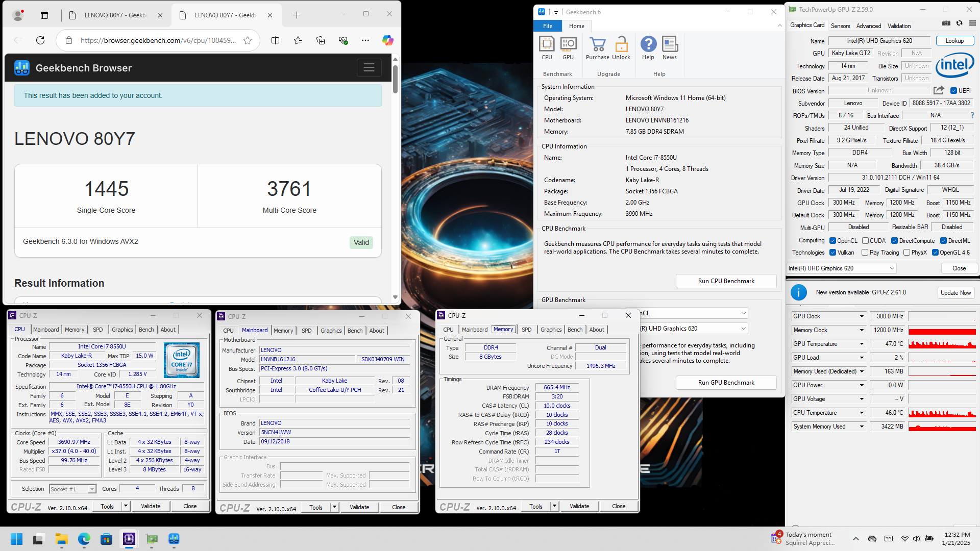The width and height of the screenshot is (980, 551).
Task: Click the CPU-Z taskbar icon
Action: [129, 539]
